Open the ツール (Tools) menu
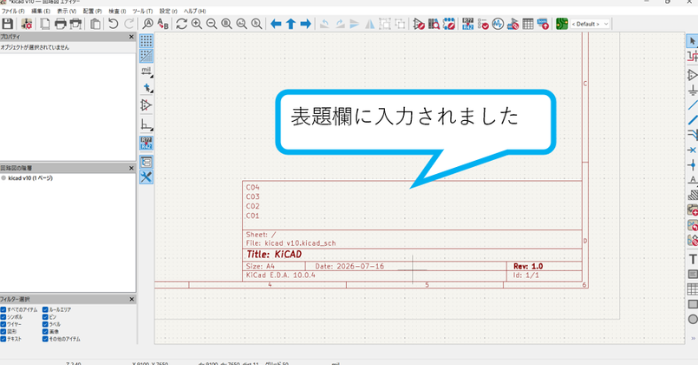Viewport: 698px width, 365px height. 142,11
